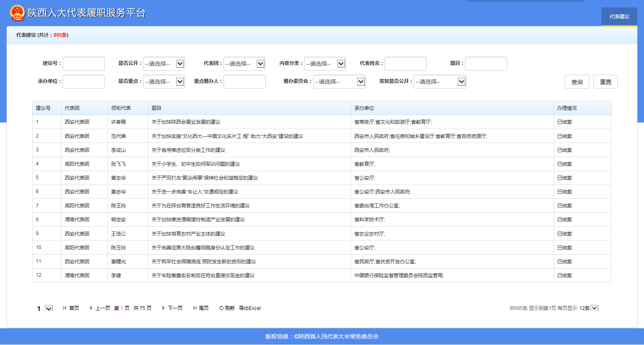Click the refresh icon in pager
This screenshot has width=644, height=345.
(x=221, y=308)
